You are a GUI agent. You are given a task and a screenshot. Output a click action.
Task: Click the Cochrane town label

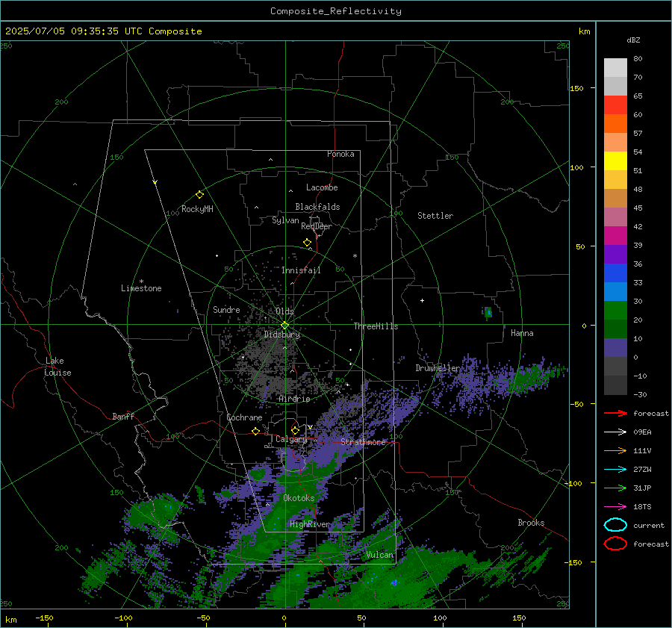point(244,417)
